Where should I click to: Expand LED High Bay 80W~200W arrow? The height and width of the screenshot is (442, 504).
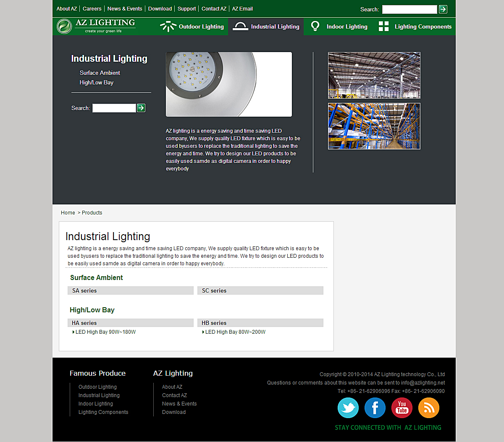pyautogui.click(x=203, y=332)
